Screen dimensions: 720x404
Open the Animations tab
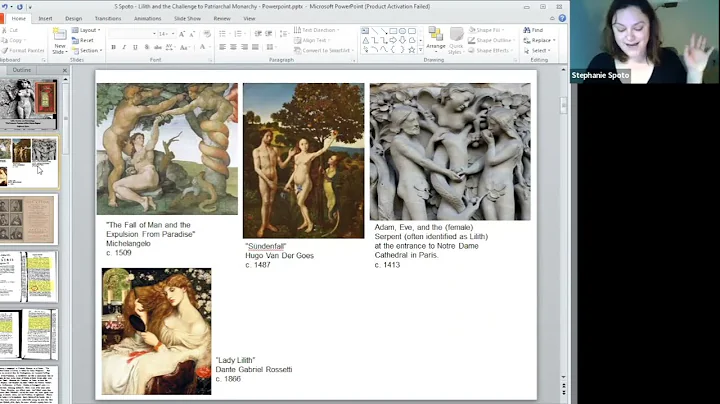[x=147, y=19]
